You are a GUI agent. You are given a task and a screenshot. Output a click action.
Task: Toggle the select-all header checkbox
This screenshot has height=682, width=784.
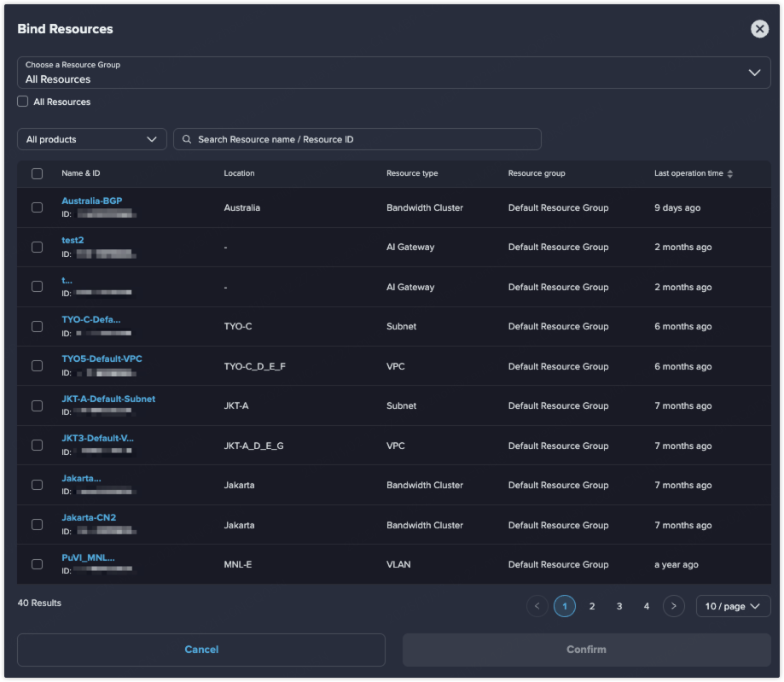pyautogui.click(x=37, y=173)
